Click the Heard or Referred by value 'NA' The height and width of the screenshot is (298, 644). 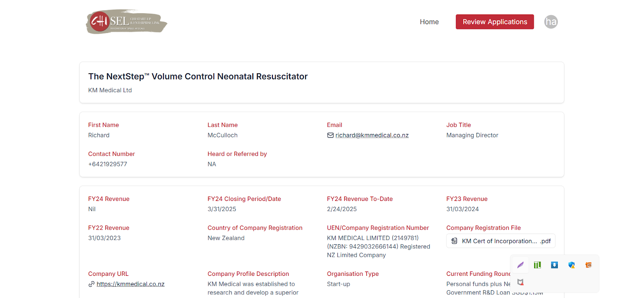[x=212, y=164]
